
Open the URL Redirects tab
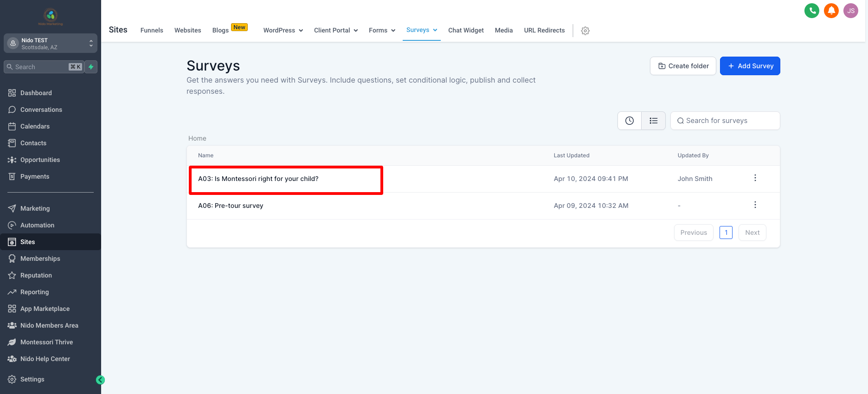544,30
